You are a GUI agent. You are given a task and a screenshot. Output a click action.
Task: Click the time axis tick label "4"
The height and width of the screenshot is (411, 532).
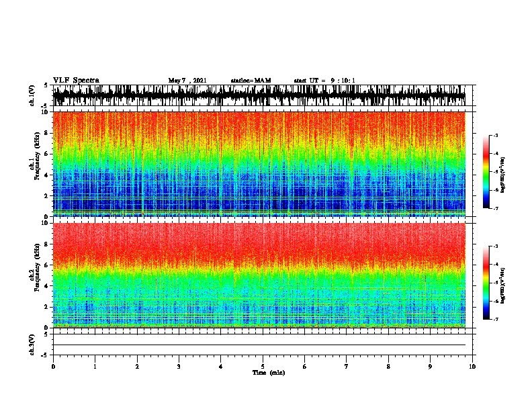point(221,367)
